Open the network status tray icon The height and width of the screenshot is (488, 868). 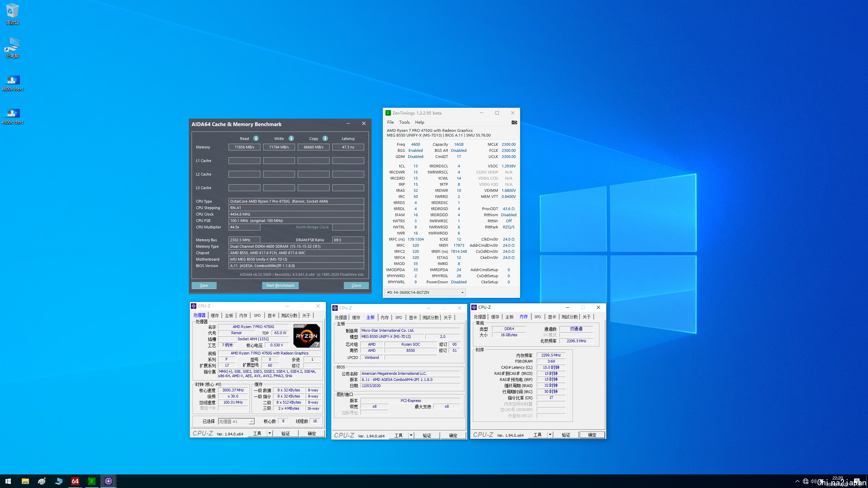806,481
